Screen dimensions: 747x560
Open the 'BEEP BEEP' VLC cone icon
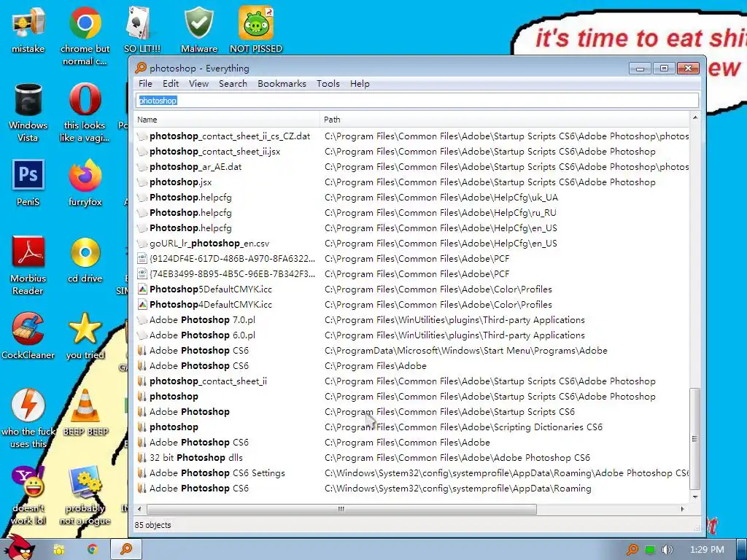click(85, 413)
